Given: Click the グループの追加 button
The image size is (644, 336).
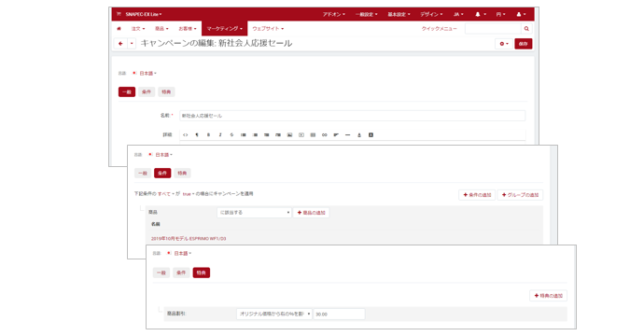Looking at the screenshot, I should click(x=521, y=195).
